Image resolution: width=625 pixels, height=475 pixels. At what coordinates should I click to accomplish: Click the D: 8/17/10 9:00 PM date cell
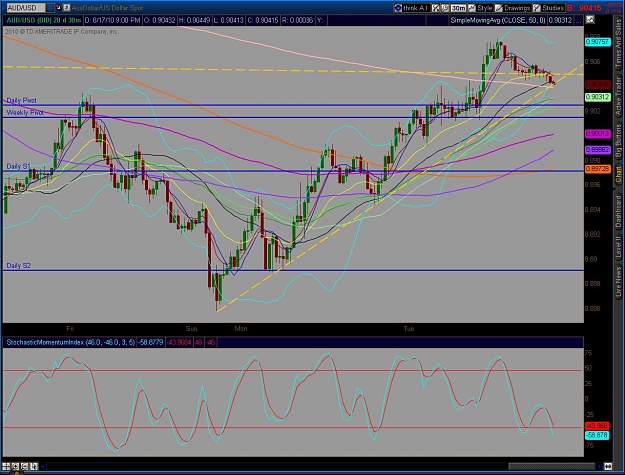[x=112, y=20]
